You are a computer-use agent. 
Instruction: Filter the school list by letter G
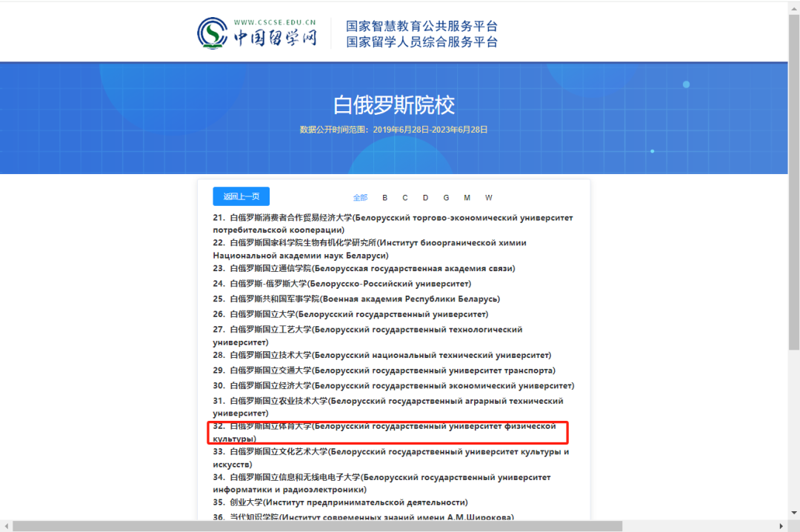(x=447, y=198)
